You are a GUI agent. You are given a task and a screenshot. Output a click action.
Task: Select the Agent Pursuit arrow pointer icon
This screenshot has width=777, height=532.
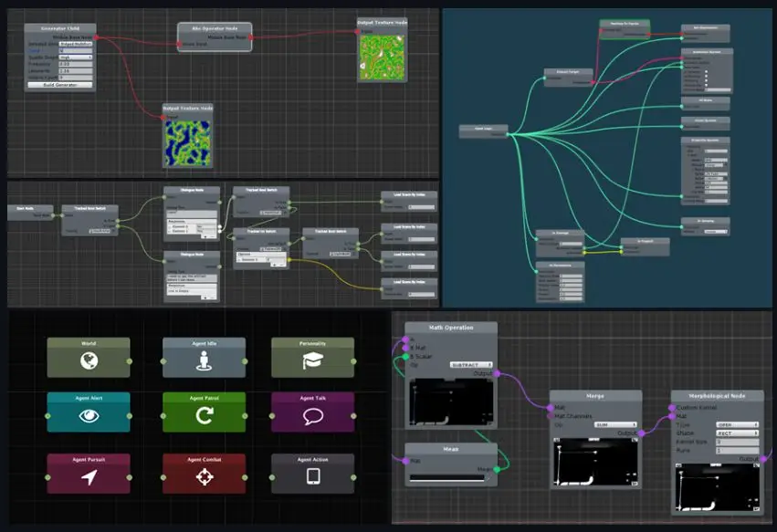click(x=89, y=477)
